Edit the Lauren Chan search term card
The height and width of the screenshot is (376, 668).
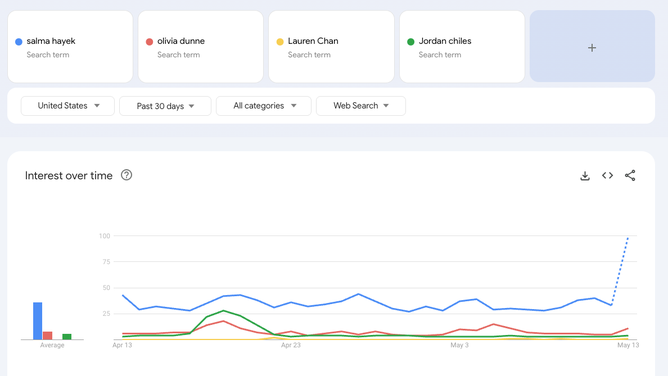click(x=331, y=47)
